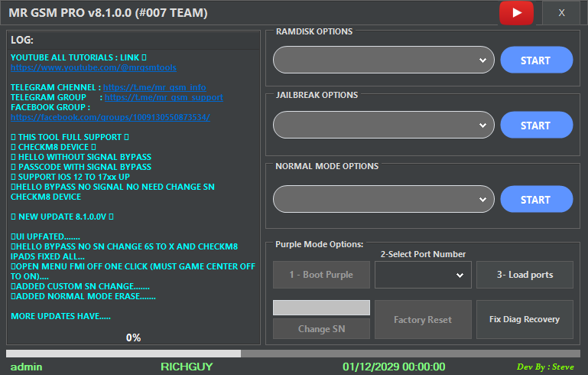
Task: Click the Fix Diag Recovery button
Action: coord(525,319)
